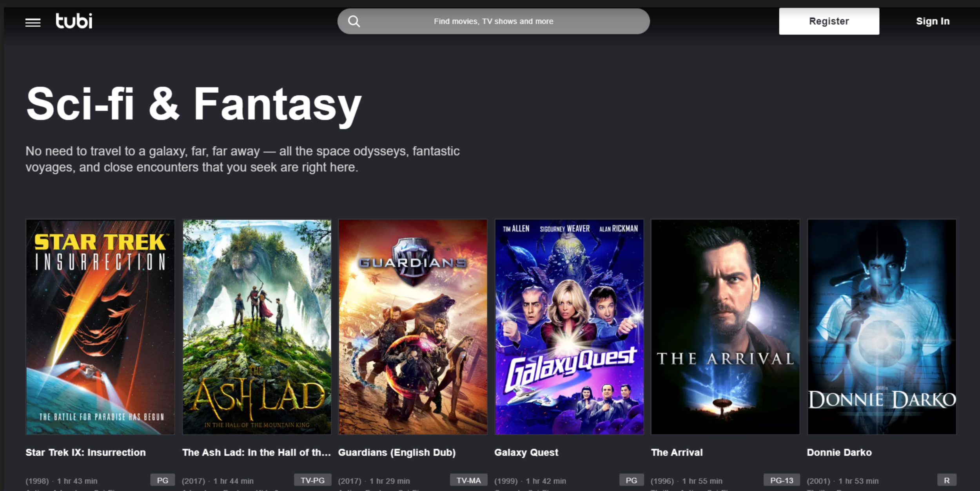The width and height of the screenshot is (980, 491).
Task: Click The Ash Lad title link
Action: click(256, 452)
